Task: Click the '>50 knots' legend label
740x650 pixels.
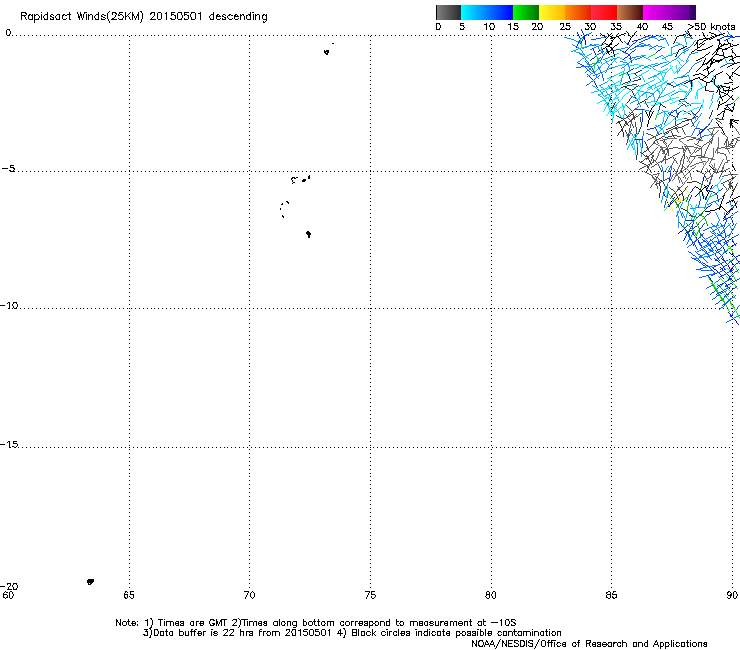Action: (711, 27)
